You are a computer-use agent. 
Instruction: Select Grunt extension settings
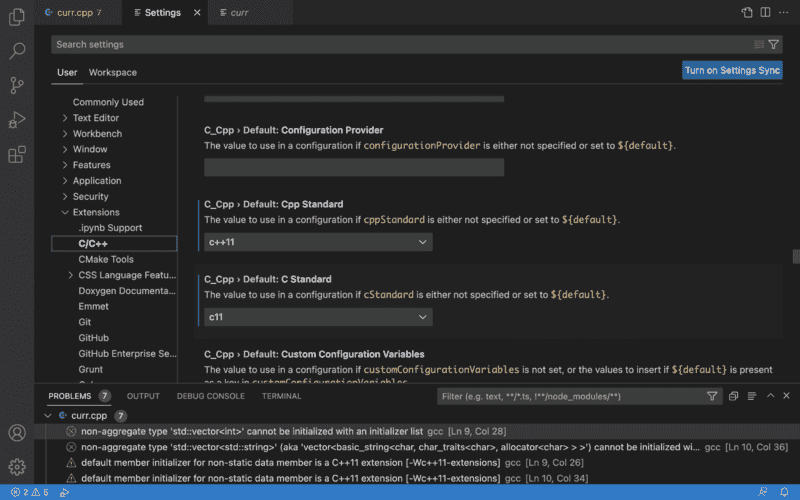[x=90, y=369]
